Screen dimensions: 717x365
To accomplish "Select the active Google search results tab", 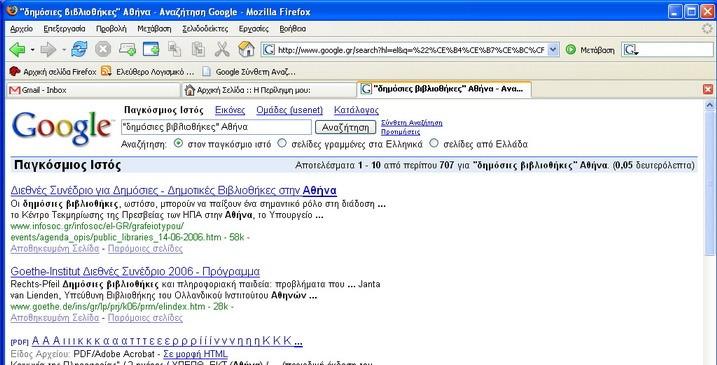I will [x=444, y=89].
